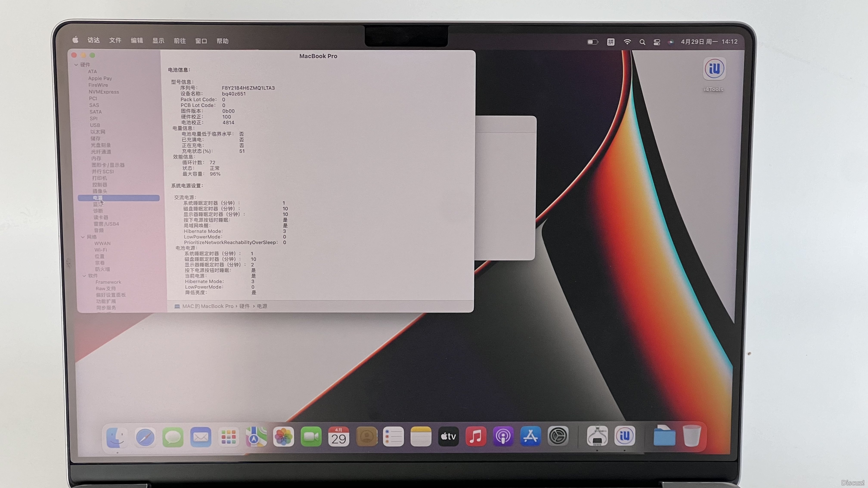Select FireWire in sidebar

[98, 85]
